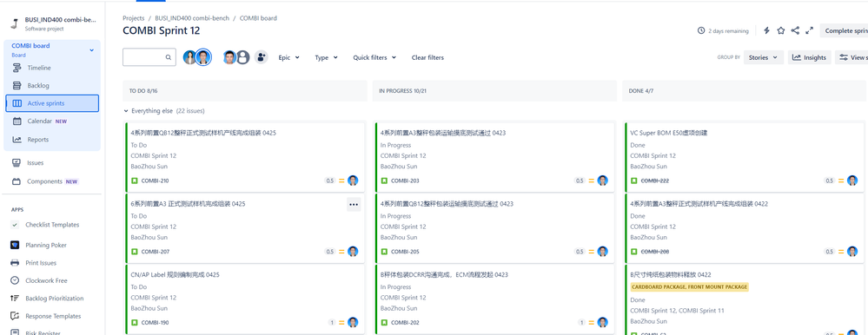Click the board search input field
Viewport: 868px width, 335px height.
149,57
